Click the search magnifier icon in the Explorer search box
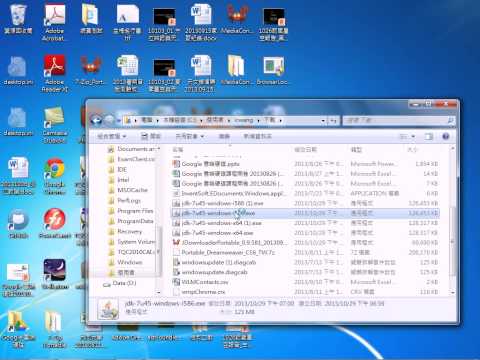 [450, 120]
